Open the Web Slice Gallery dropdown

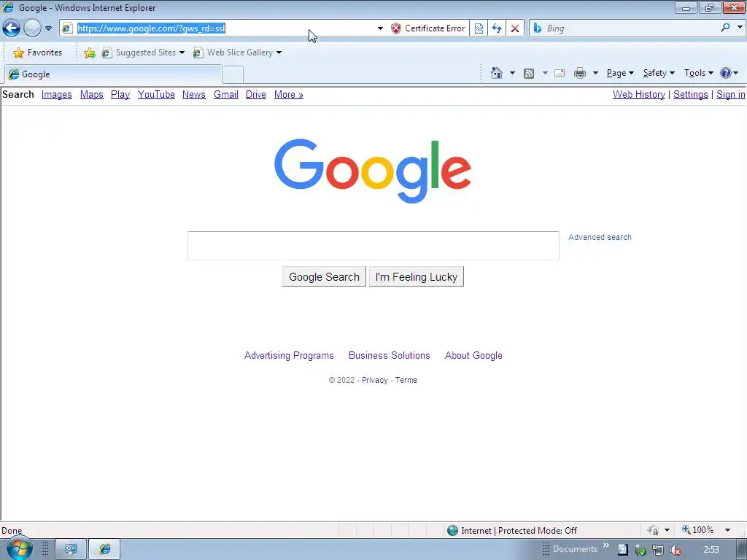coord(237,52)
